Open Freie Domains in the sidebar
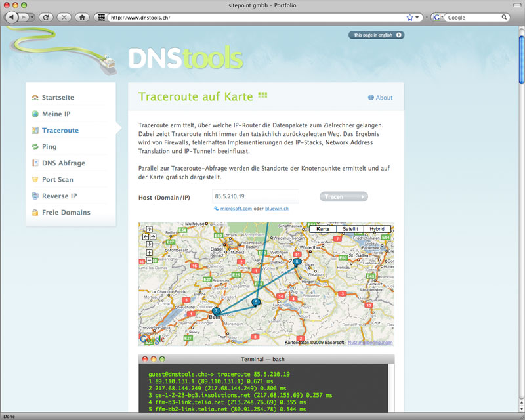The image size is (525, 420). tap(66, 213)
